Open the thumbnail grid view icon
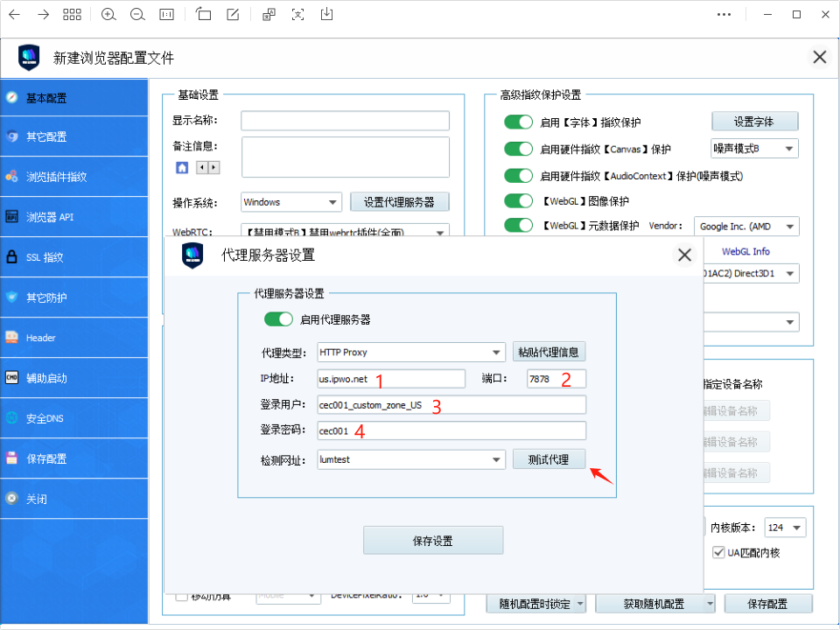840x630 pixels. pos(72,15)
